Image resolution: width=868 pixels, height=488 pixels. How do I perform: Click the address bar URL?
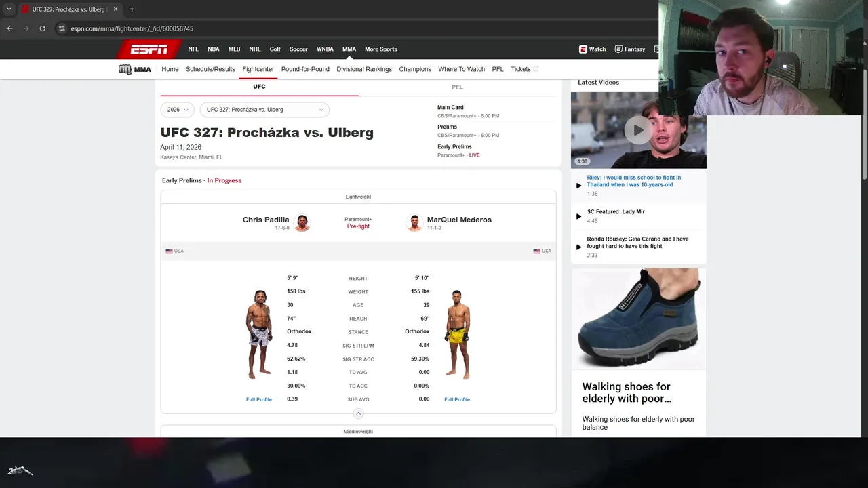[x=132, y=28]
